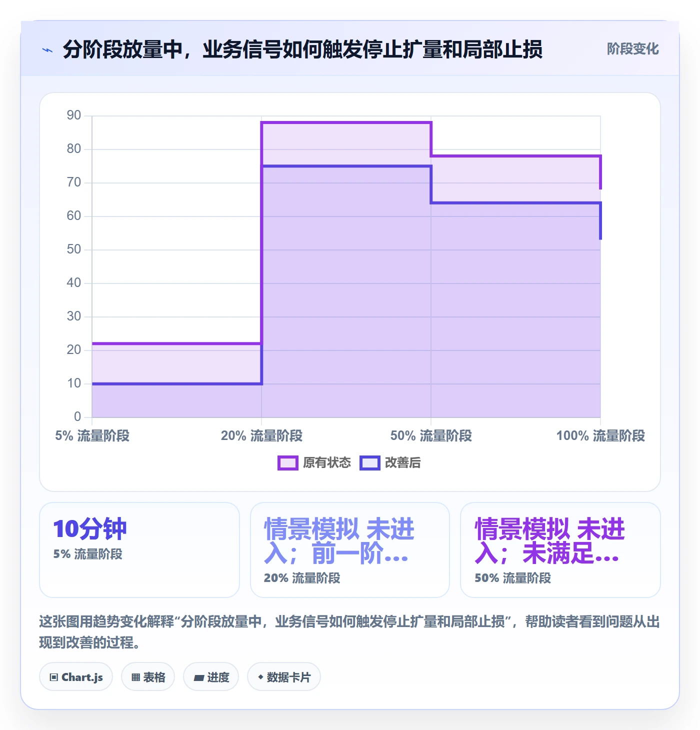
Task: Click the 10分钟 value text
Action: click(90, 529)
